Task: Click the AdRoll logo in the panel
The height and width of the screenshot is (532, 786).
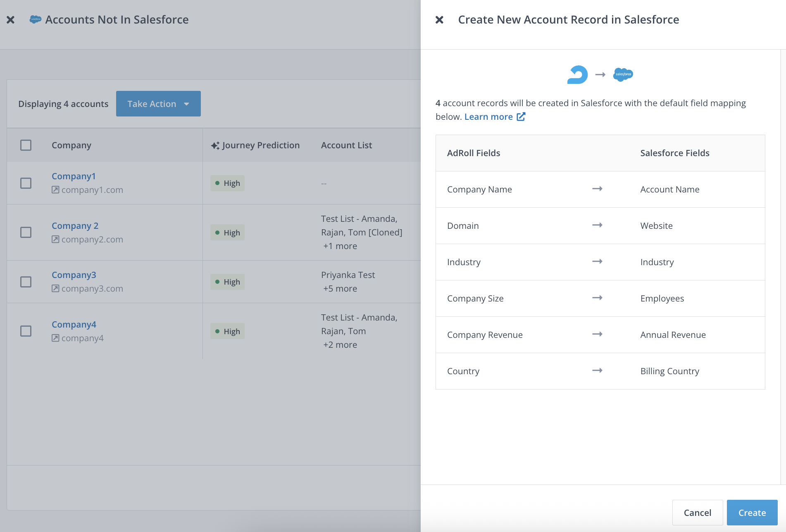Action: click(x=577, y=75)
